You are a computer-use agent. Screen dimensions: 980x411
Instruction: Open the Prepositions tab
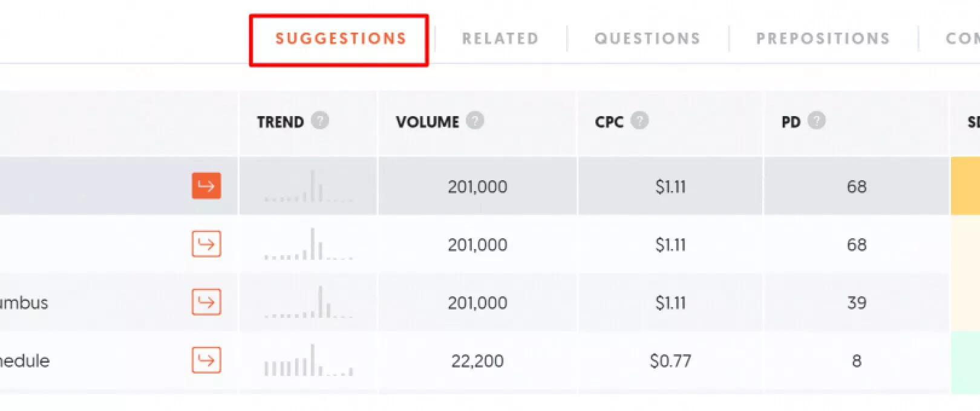pyautogui.click(x=823, y=39)
